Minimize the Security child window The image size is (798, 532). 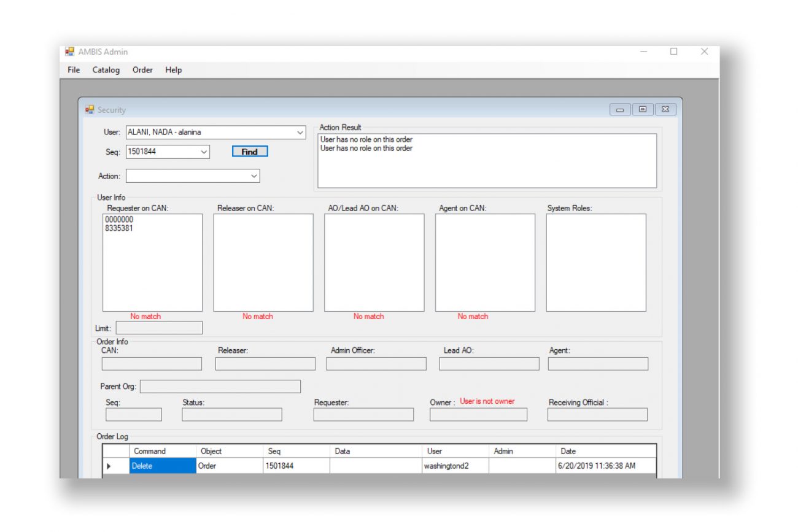click(620, 110)
